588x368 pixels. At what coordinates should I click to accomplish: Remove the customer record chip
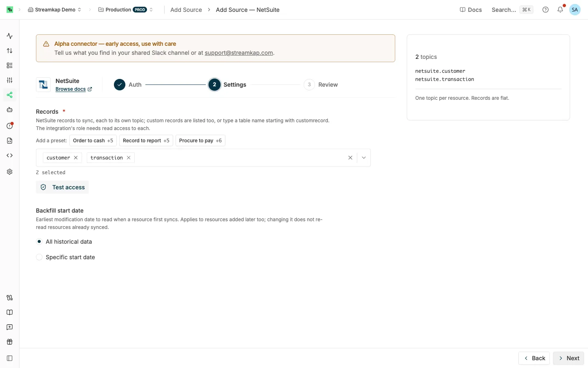pyautogui.click(x=76, y=158)
